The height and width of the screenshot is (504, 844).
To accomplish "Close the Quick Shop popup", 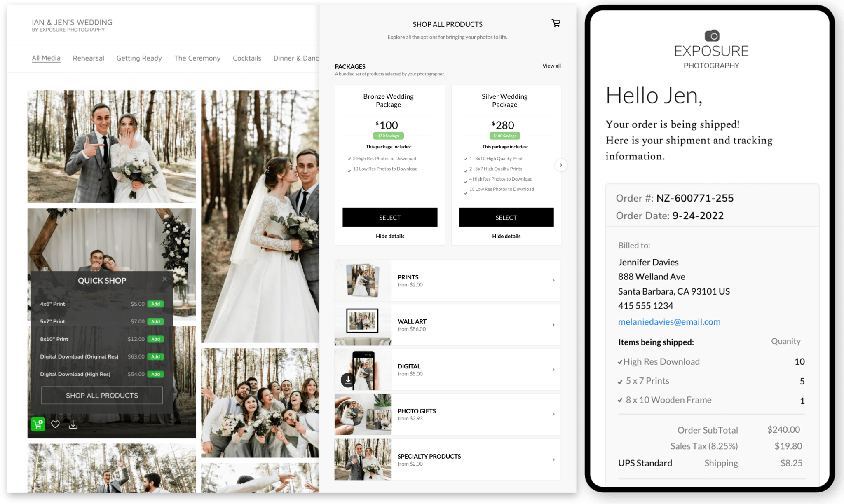I will pyautogui.click(x=164, y=279).
